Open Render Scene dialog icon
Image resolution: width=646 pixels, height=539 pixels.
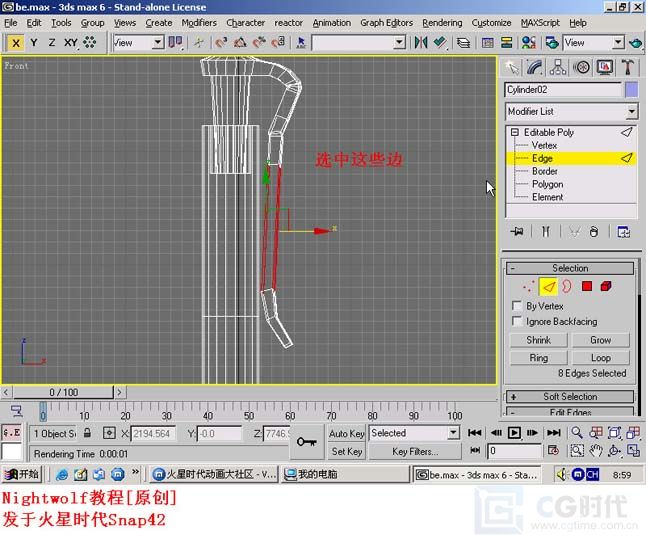point(552,43)
